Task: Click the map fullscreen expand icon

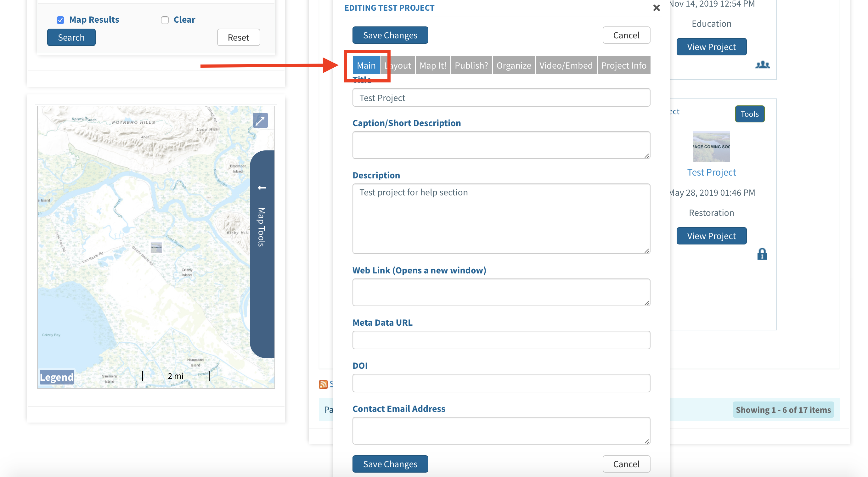Action: (260, 120)
